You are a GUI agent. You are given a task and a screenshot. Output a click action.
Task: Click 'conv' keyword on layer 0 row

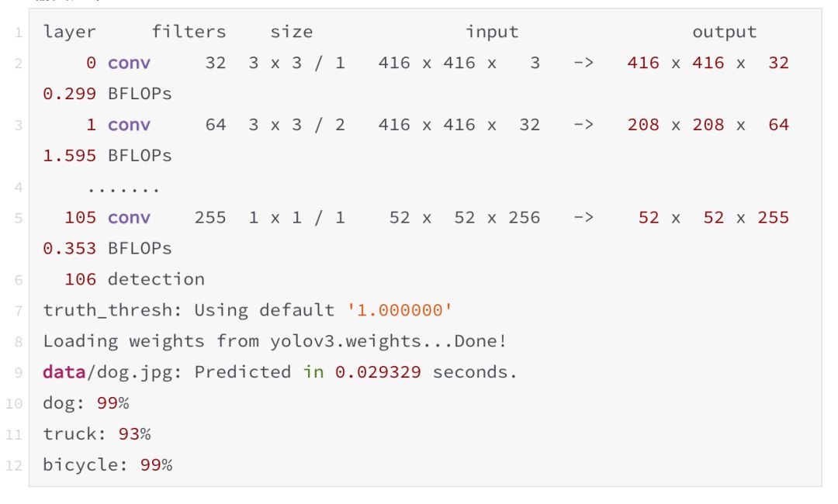coord(129,64)
